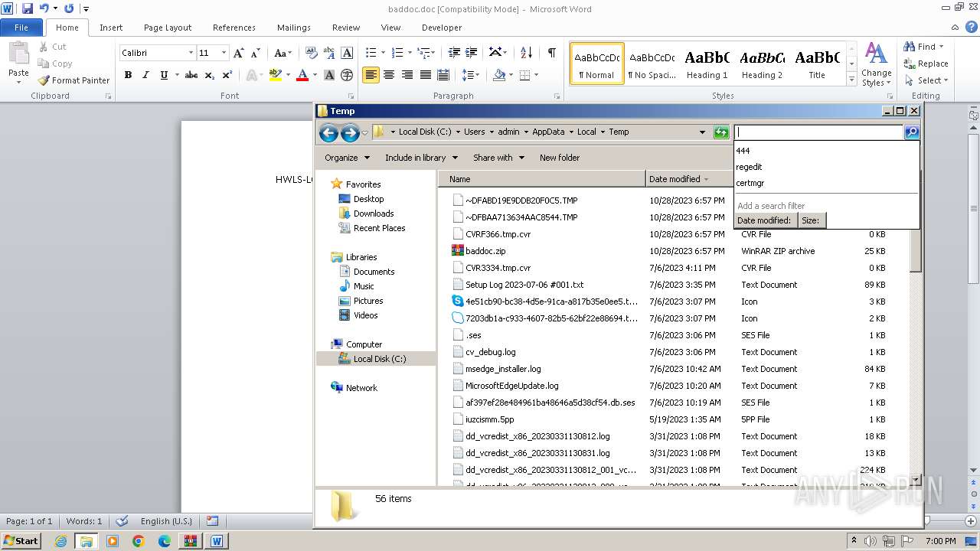Screen dimensions: 980x551
Task: Click the Explorer search magnifier icon
Action: (911, 132)
